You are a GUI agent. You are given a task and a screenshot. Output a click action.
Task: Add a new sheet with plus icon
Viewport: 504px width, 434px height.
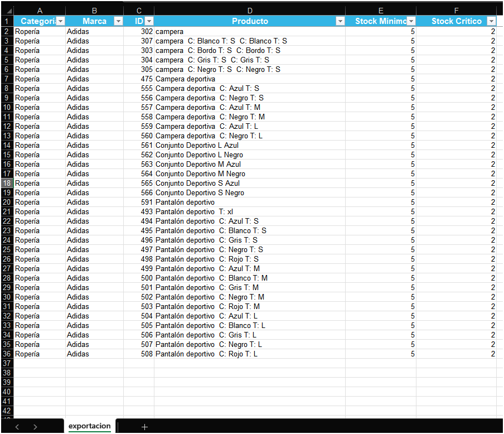(x=144, y=427)
